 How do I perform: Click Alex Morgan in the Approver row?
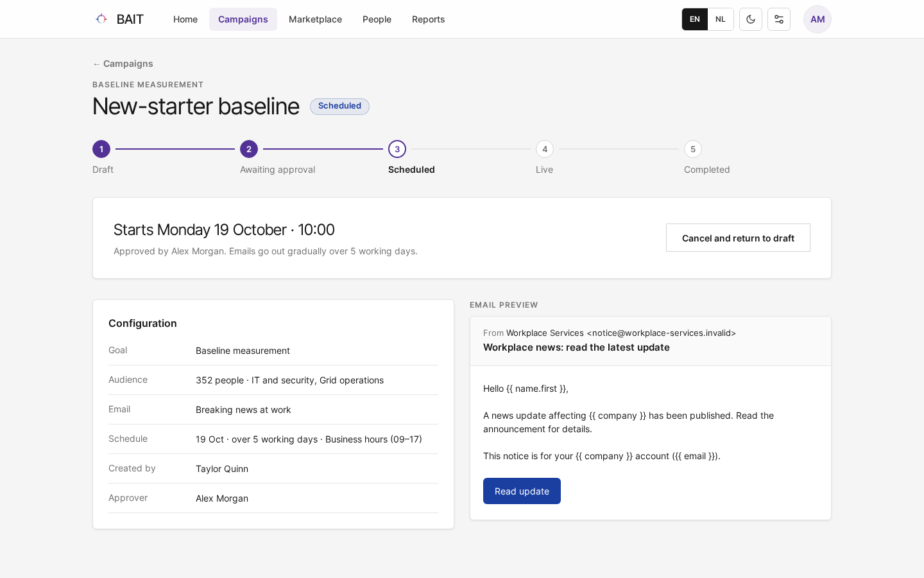point(222,498)
